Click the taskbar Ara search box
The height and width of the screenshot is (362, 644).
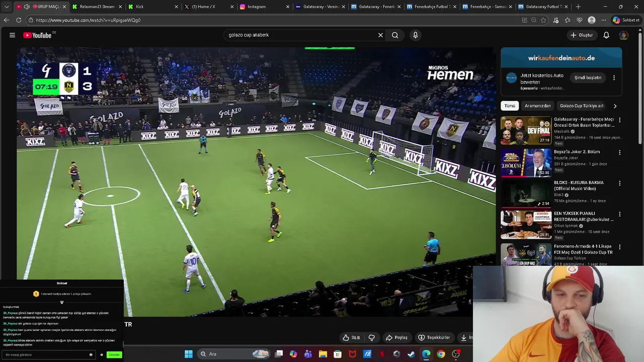(x=234, y=354)
